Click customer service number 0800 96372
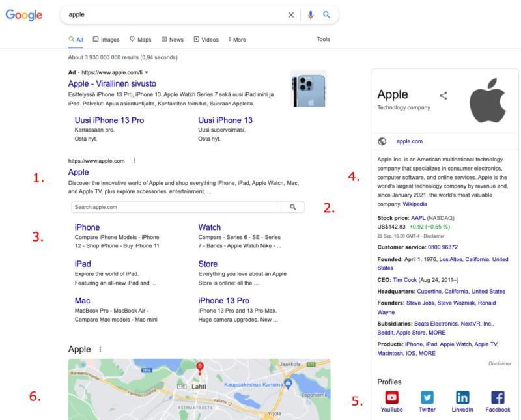 click(x=443, y=247)
